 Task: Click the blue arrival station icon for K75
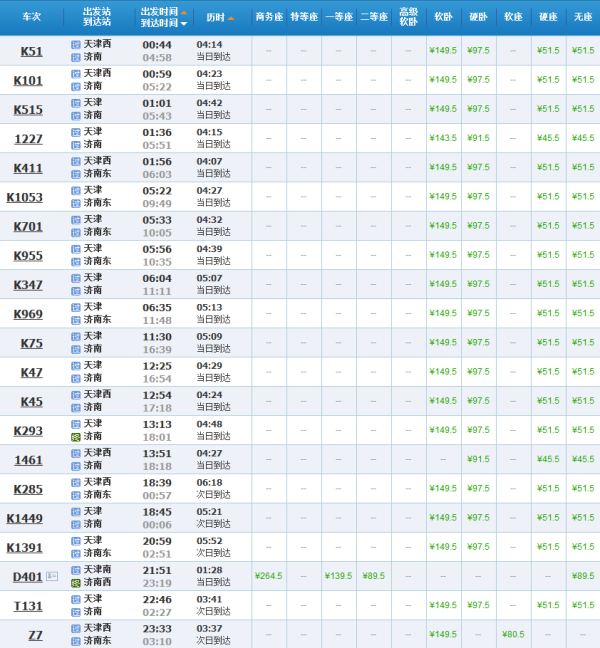76,350
